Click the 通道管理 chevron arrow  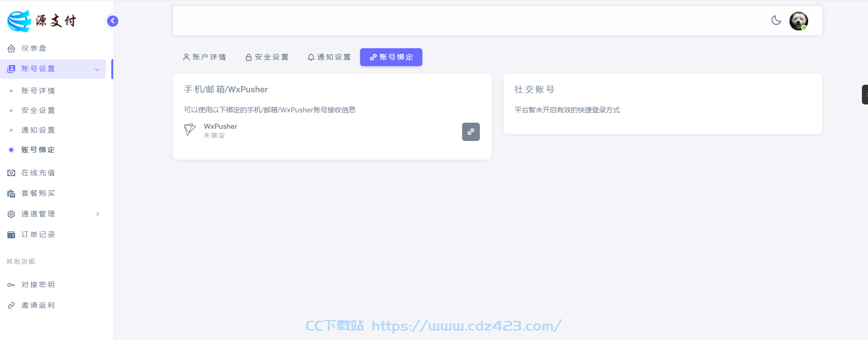coord(98,214)
